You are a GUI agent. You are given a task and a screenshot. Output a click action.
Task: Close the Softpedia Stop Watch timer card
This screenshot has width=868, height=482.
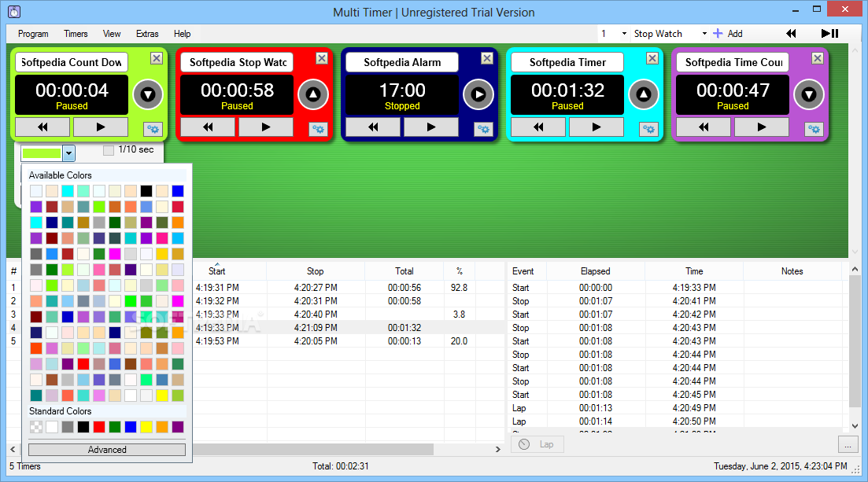coord(322,58)
